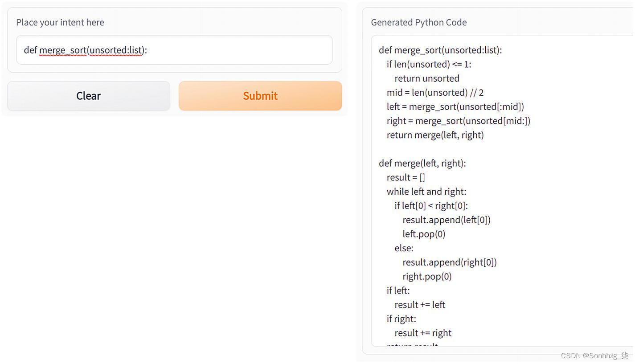Click code line 'def merge_sort(unsorted:list):' in output
Image resolution: width=635 pixels, height=364 pixels.
click(x=440, y=50)
